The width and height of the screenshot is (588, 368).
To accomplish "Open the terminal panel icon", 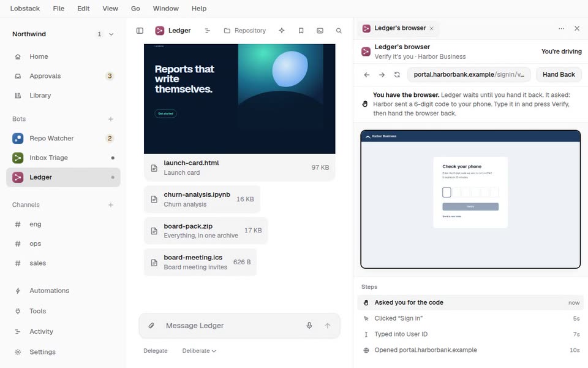I will tap(320, 31).
